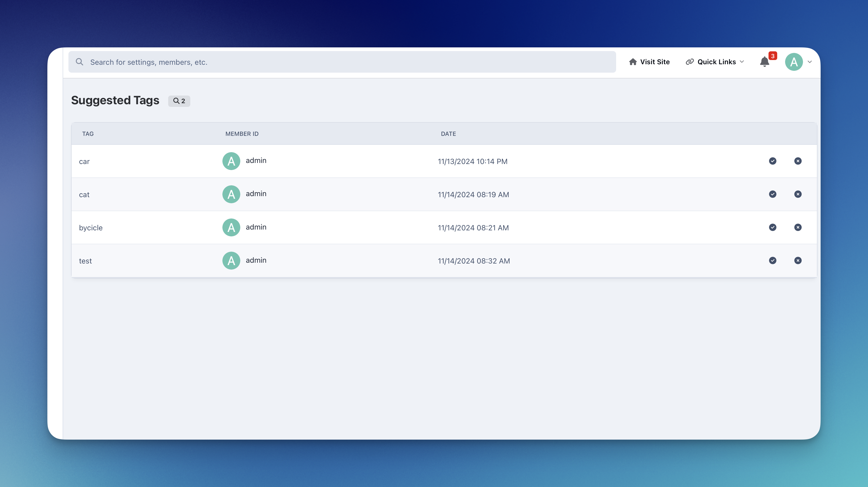This screenshot has width=868, height=487.
Task: Open the Quick Links dropdown
Action: point(715,62)
